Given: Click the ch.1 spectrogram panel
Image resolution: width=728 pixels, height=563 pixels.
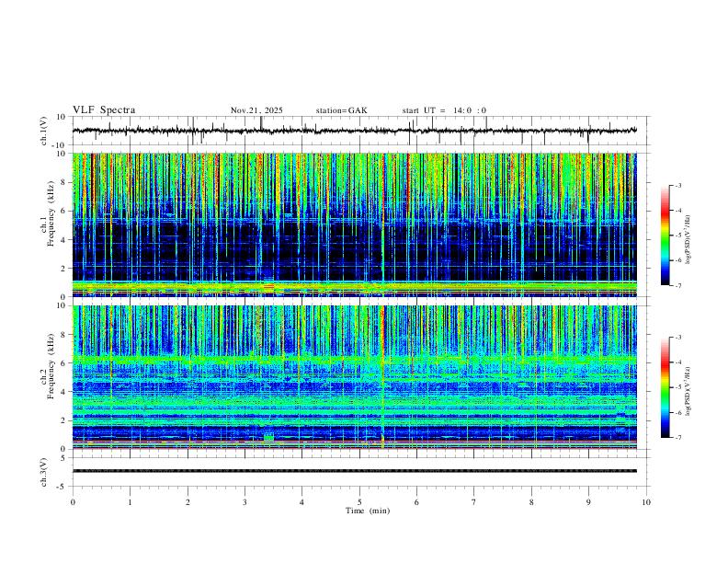Looking at the screenshot, I should tap(355, 224).
